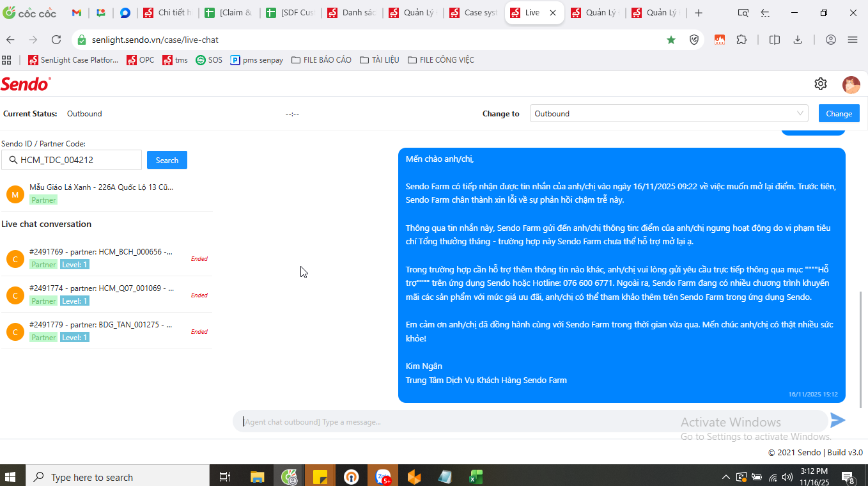Open Task View on the taskbar
868x486 pixels.
coord(224,477)
